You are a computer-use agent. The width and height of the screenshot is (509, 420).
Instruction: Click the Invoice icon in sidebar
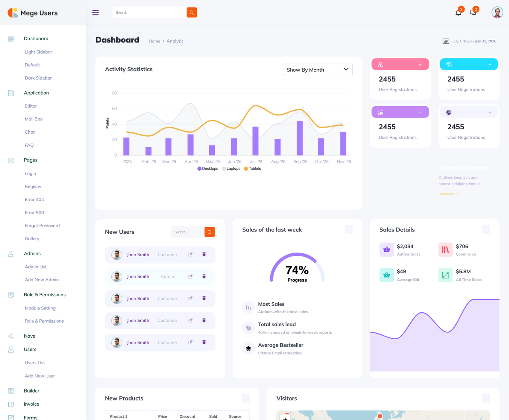tap(11, 404)
